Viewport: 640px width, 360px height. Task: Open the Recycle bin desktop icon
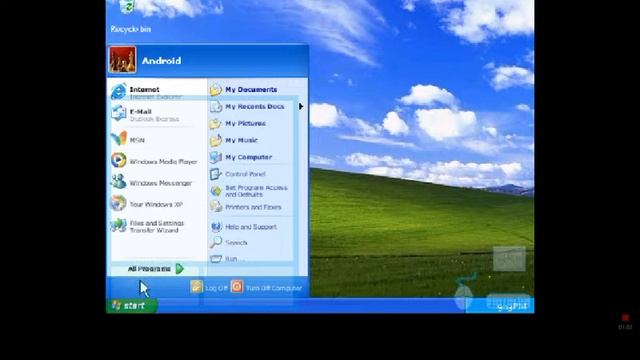pos(127,7)
